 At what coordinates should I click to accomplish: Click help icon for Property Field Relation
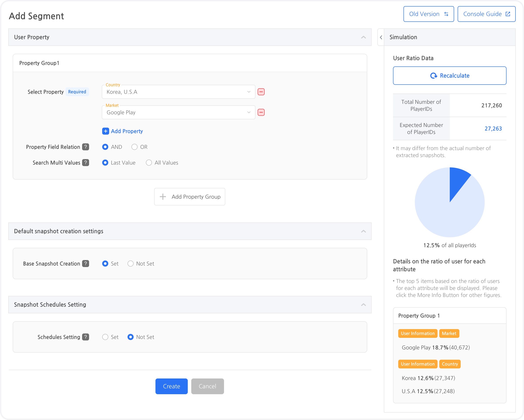(x=86, y=147)
